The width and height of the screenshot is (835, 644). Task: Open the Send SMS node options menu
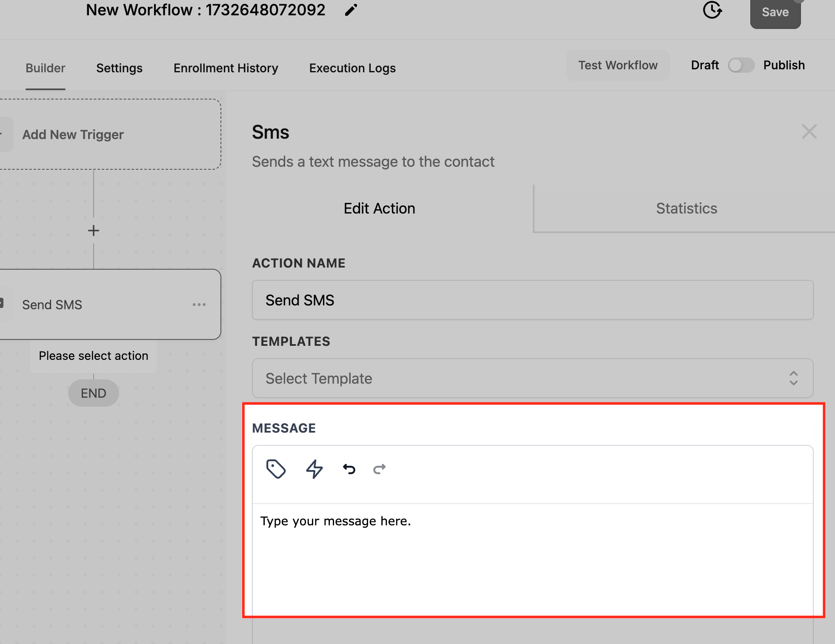[x=199, y=304]
